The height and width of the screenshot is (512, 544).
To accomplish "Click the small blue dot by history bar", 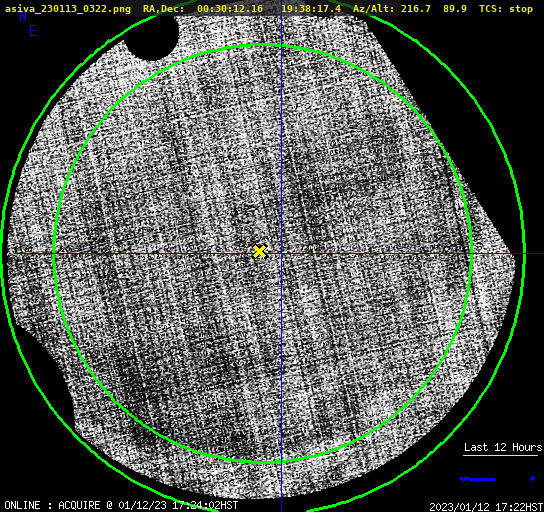I will pos(532,479).
